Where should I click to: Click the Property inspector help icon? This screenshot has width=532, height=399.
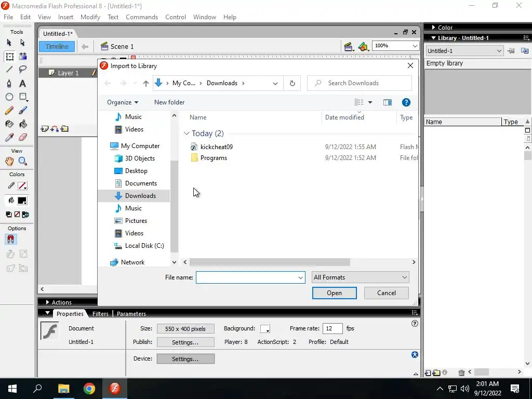pyautogui.click(x=415, y=324)
